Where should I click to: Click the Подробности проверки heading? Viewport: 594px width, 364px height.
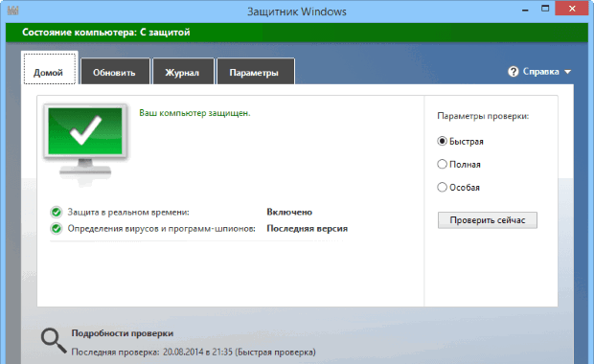(x=123, y=333)
